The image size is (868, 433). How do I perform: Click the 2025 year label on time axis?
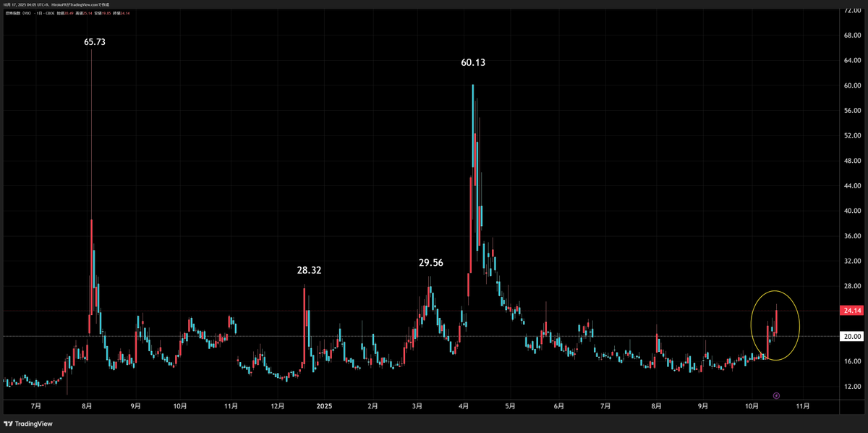pos(323,407)
